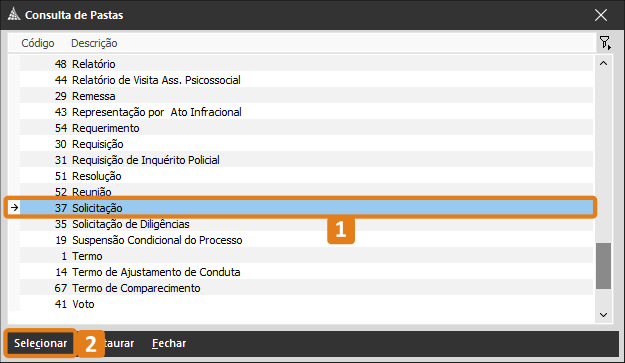The height and width of the screenshot is (363, 625).
Task: Sort by the Descrição column header
Action: pos(94,43)
